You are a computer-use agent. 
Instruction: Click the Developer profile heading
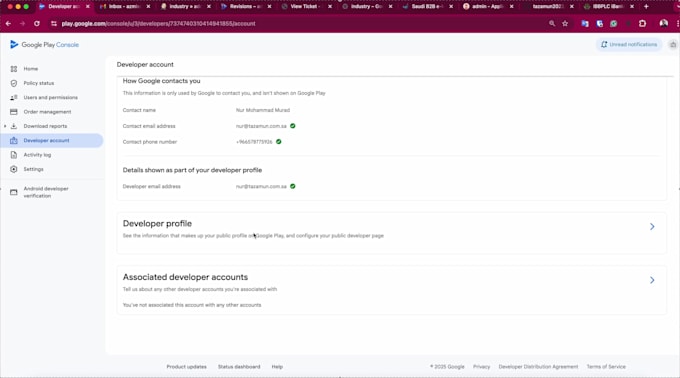(x=157, y=224)
